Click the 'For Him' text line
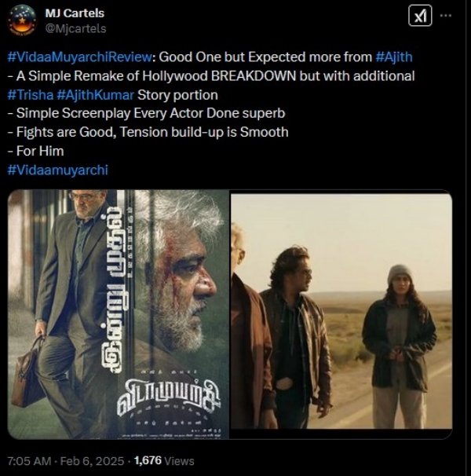This screenshot has width=471, height=476. point(35,151)
